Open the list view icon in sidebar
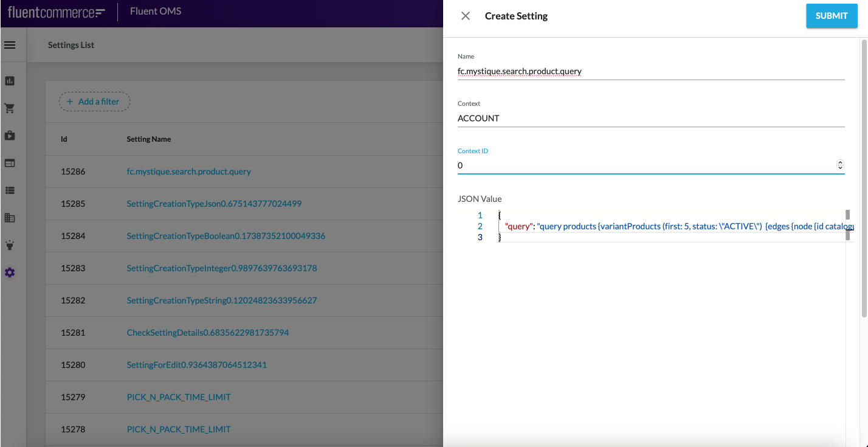Screen dimensions: 868x447 10,190
